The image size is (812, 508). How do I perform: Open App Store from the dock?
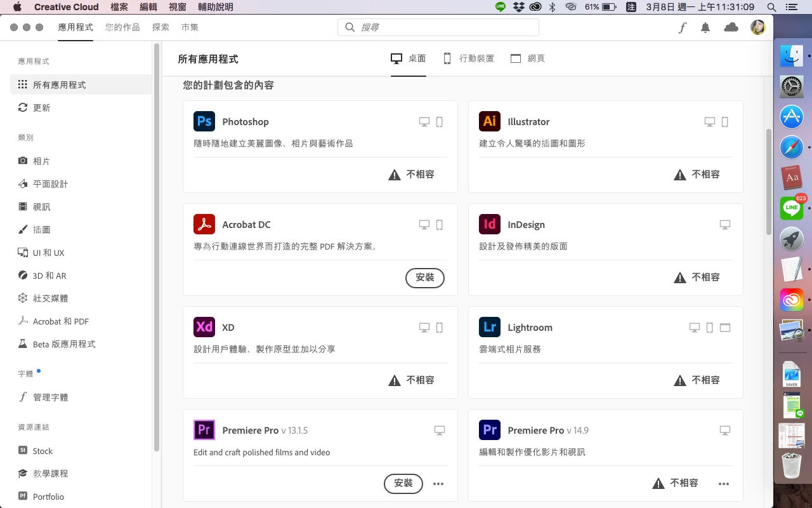[792, 117]
